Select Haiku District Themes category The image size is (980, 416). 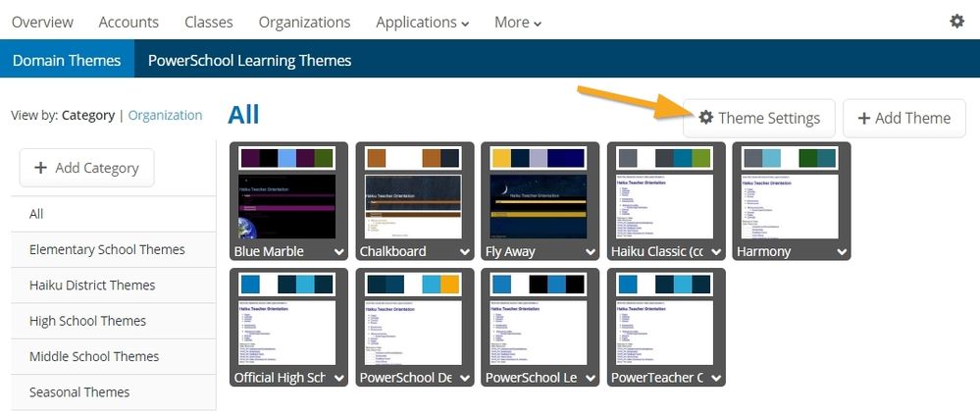click(114, 286)
